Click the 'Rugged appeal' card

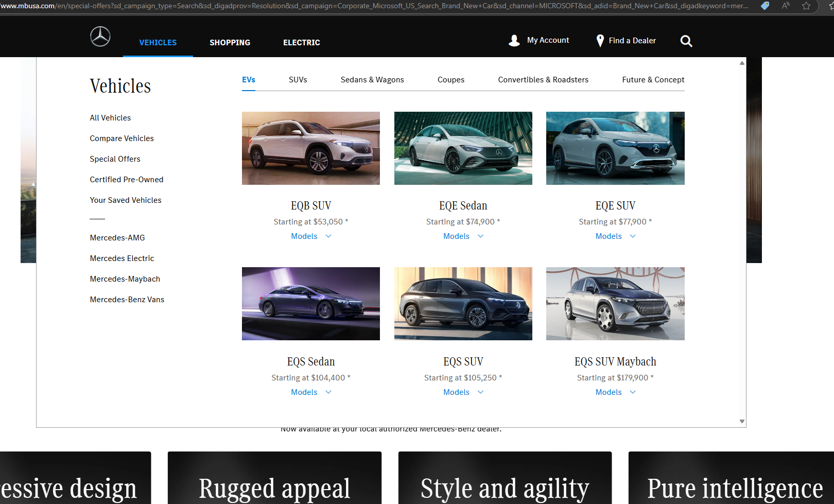point(274,478)
